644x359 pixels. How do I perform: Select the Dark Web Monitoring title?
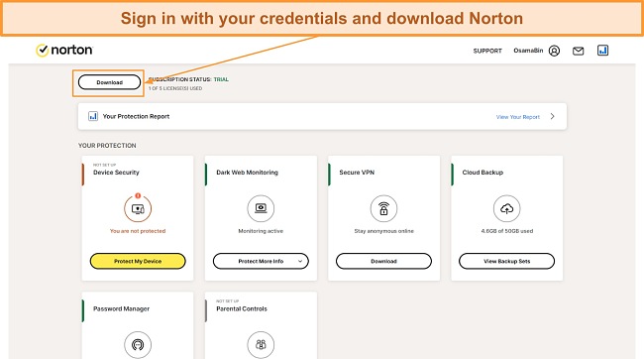point(248,173)
